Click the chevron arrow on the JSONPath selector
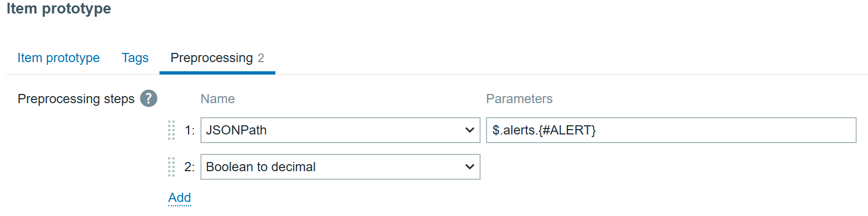Viewport: 868px width, 216px height. coord(469,130)
